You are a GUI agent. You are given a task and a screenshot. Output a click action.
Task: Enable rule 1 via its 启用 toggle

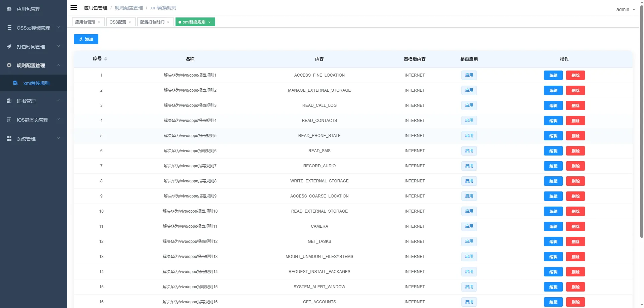click(469, 75)
